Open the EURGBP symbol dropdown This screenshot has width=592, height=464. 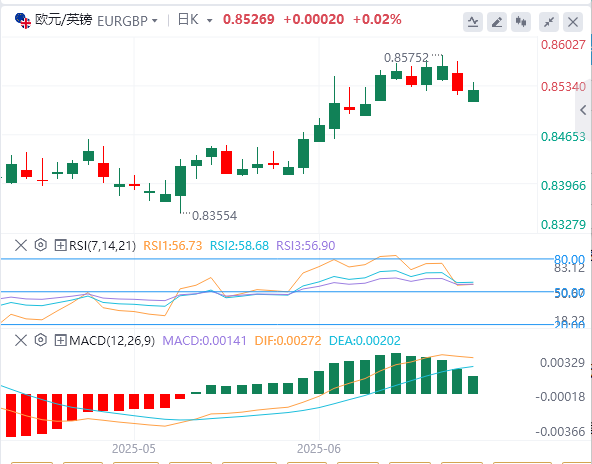click(x=127, y=21)
